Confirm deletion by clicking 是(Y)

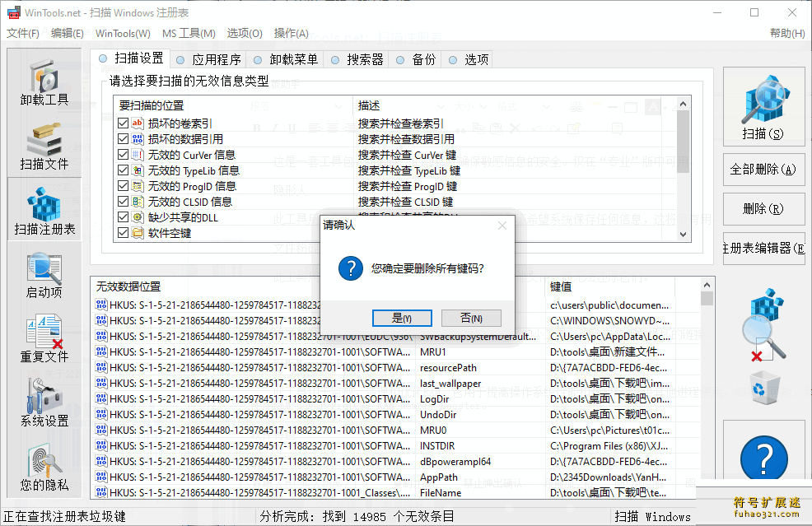pos(402,318)
